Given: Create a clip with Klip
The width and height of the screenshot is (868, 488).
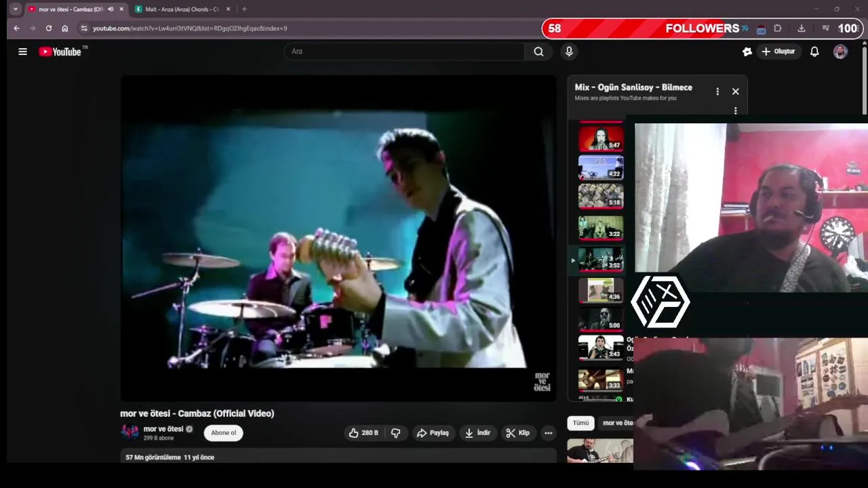Looking at the screenshot, I should click(x=517, y=433).
